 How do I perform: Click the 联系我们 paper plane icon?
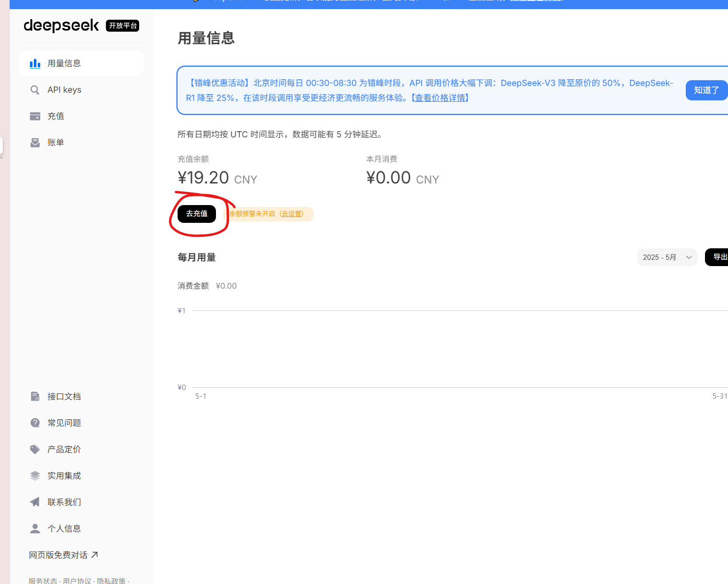(35, 502)
